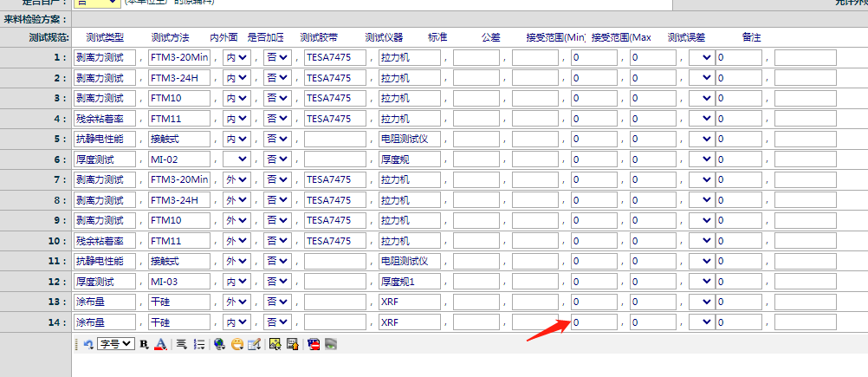Screen dimensions: 868x377
Task: Click row 5 测试方法 field 接触式
Action: (x=179, y=139)
